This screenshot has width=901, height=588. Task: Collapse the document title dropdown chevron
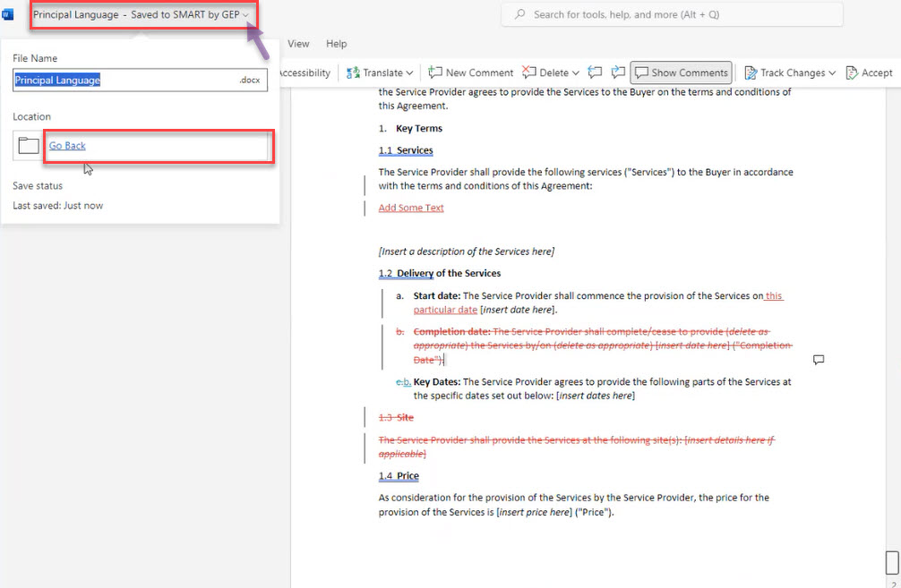coord(245,15)
